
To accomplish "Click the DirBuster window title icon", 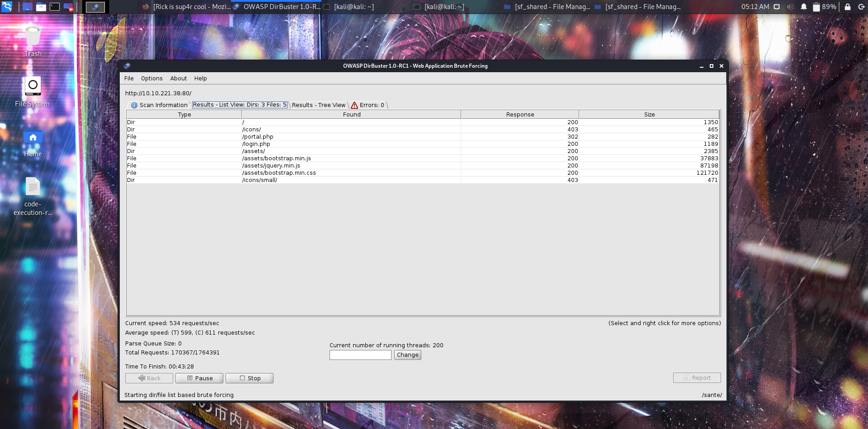I will (127, 66).
